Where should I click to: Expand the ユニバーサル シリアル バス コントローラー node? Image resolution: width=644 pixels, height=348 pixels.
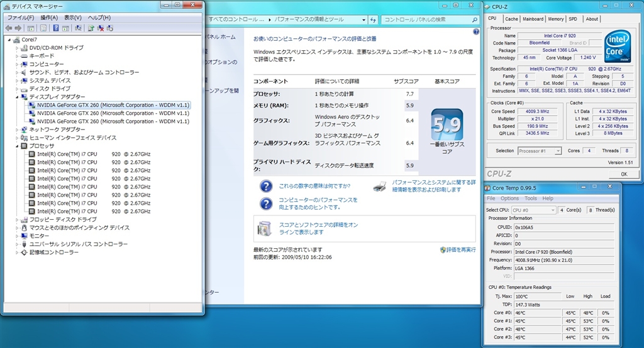tap(17, 244)
